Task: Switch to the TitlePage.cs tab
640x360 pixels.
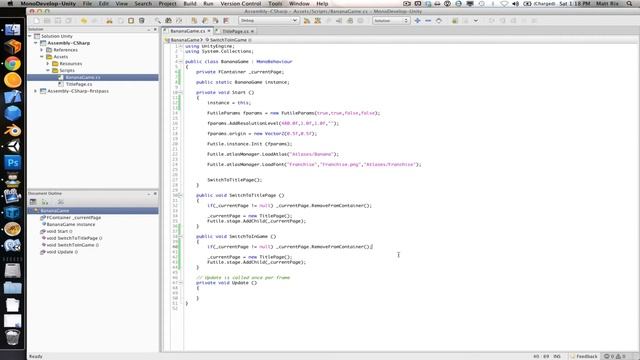Action: (235, 31)
